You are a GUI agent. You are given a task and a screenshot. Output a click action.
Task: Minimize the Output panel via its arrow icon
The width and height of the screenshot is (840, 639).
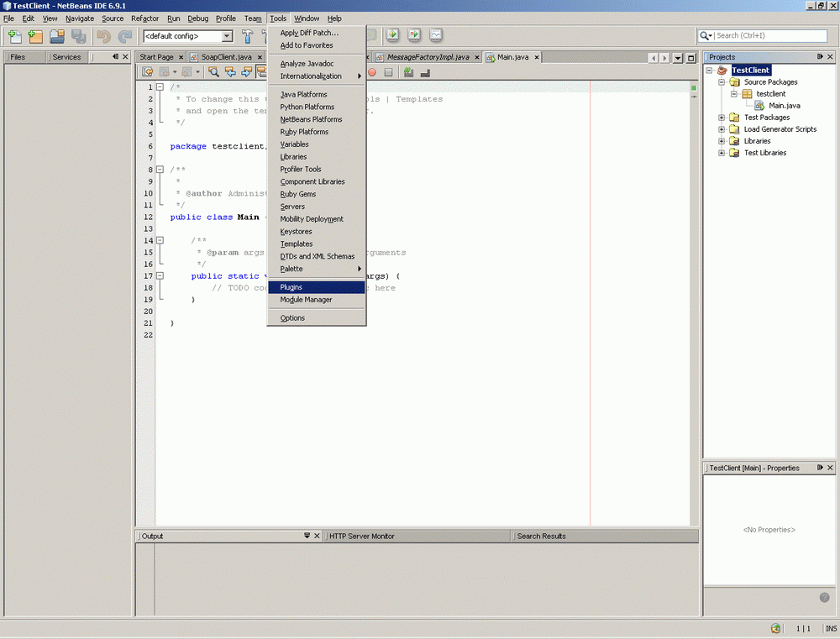tap(307, 536)
